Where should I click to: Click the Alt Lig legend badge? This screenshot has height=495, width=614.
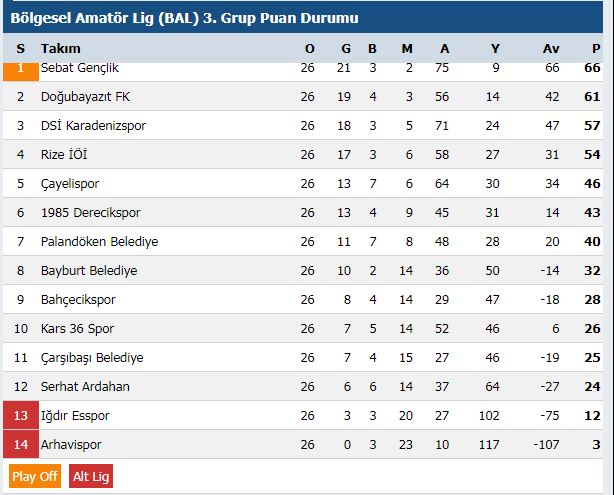91,476
